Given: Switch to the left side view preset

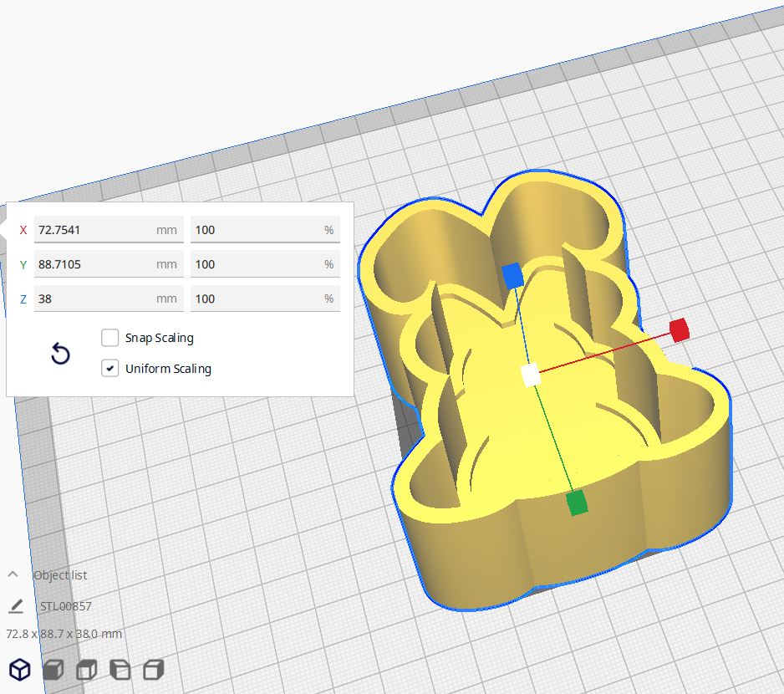Looking at the screenshot, I should (x=120, y=669).
